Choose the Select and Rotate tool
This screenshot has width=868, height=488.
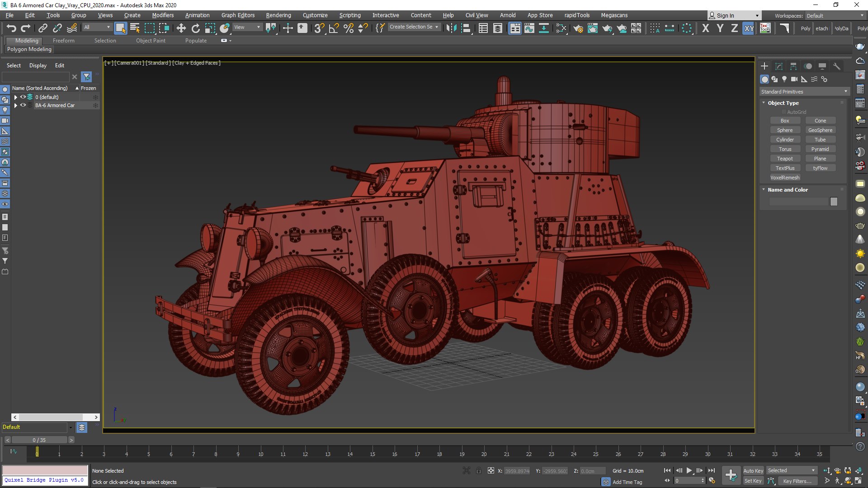click(x=196, y=28)
